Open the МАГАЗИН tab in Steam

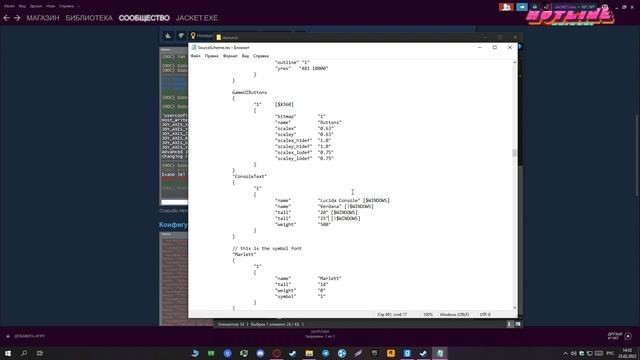pos(43,18)
